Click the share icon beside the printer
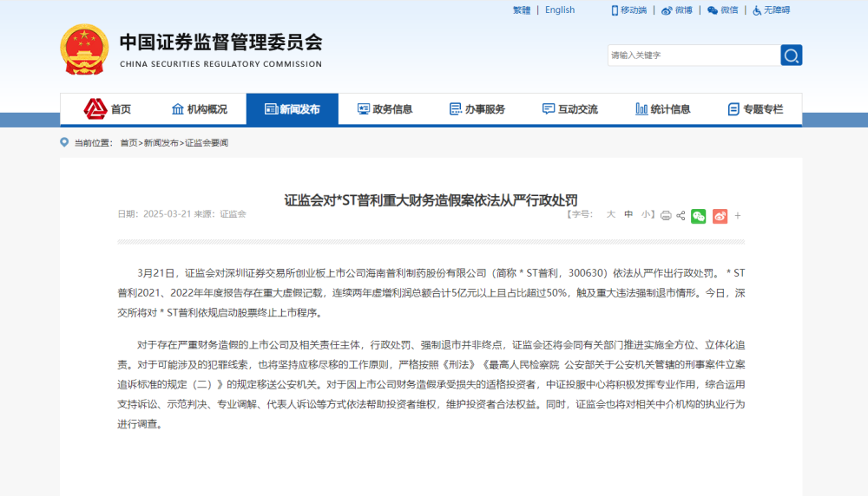The image size is (868, 496). coord(681,215)
